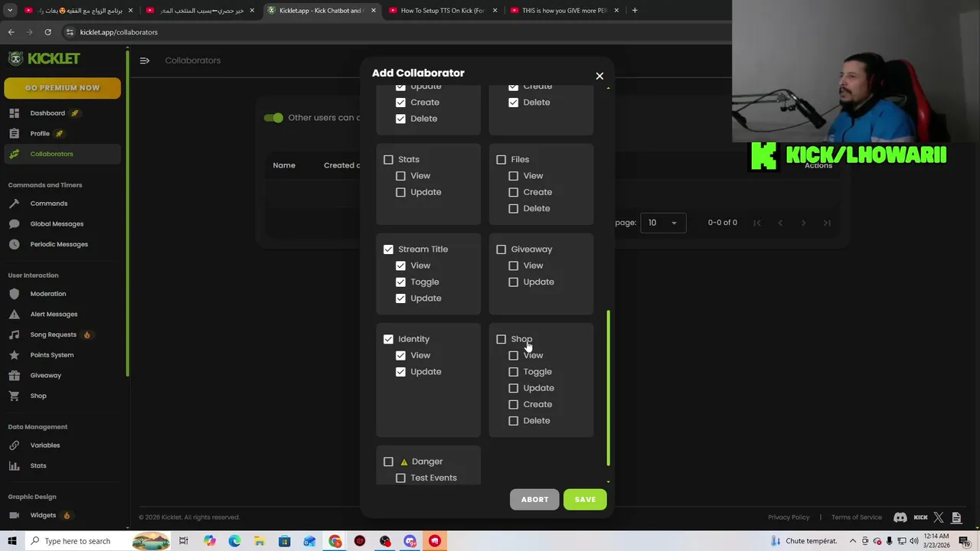The image size is (980, 551).
Task: Click the Alert Messages warning icon
Action: point(14,315)
